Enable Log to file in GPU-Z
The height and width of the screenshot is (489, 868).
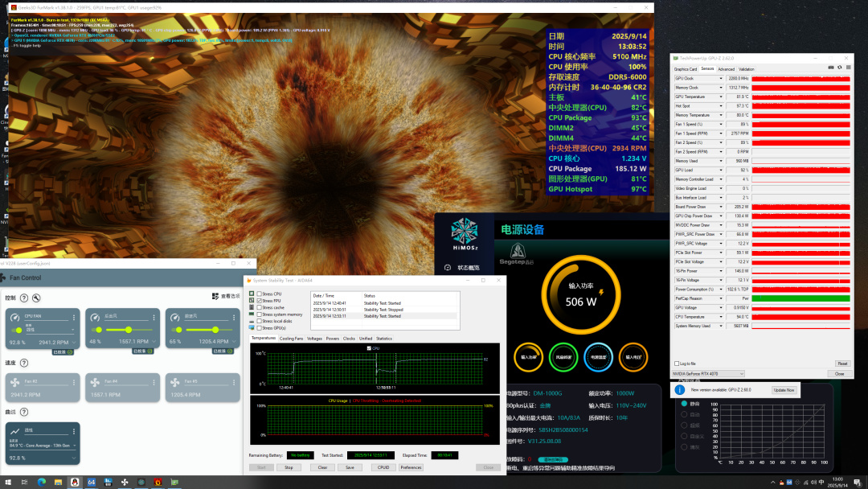[677, 364]
